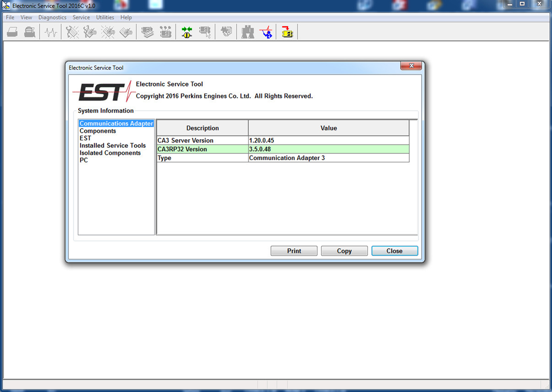The image size is (552, 392).
Task: Select the PC entry in the list
Action: pos(84,160)
